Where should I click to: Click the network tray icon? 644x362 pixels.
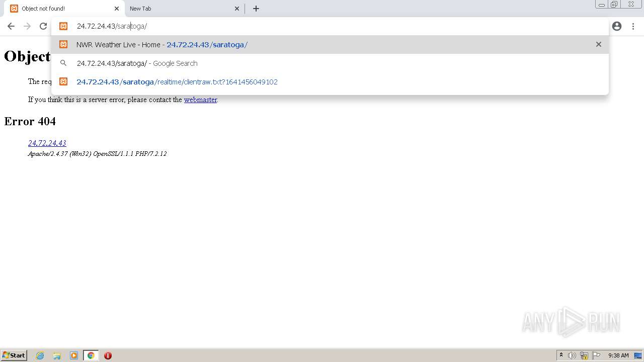pyautogui.click(x=584, y=355)
